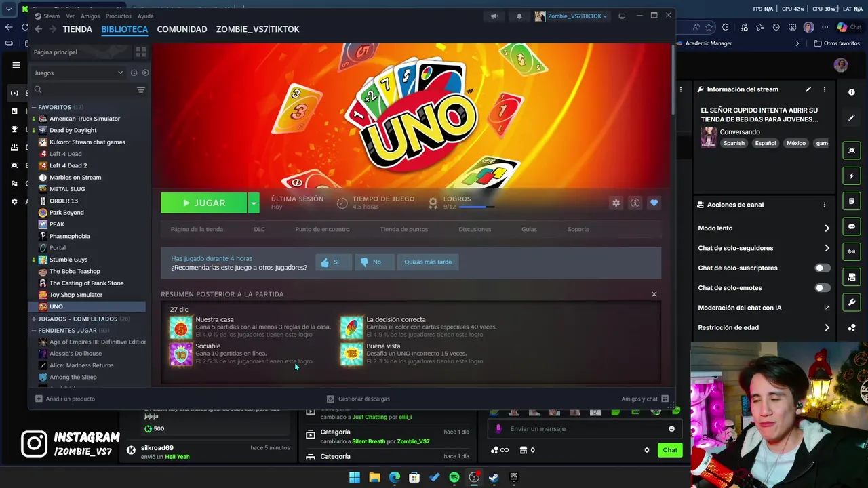Close the Resumen posterior a la partida panel
868x488 pixels.
click(654, 294)
